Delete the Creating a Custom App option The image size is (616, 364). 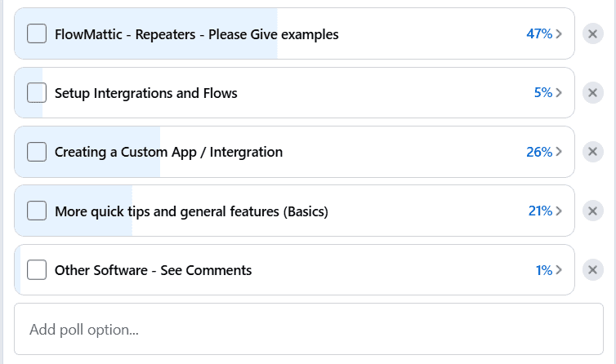coord(593,152)
